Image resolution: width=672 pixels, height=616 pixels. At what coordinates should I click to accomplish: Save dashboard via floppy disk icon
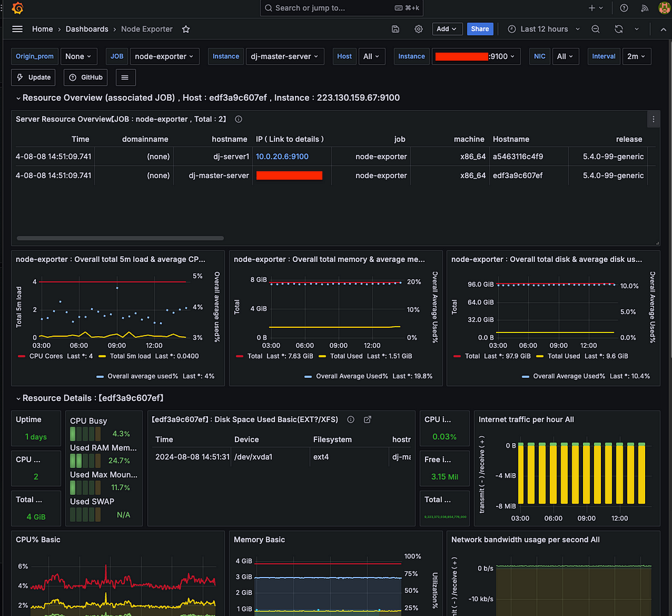pyautogui.click(x=396, y=29)
